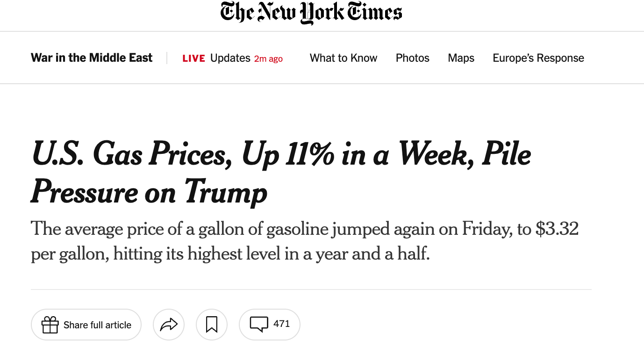The width and height of the screenshot is (644, 362).
Task: Click the word Trump in the headline
Action: pyautogui.click(x=226, y=192)
